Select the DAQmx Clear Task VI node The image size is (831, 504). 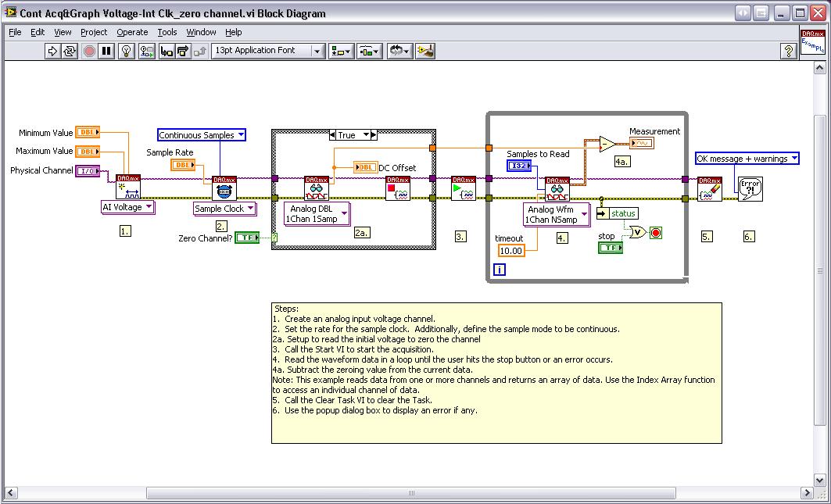coord(709,188)
